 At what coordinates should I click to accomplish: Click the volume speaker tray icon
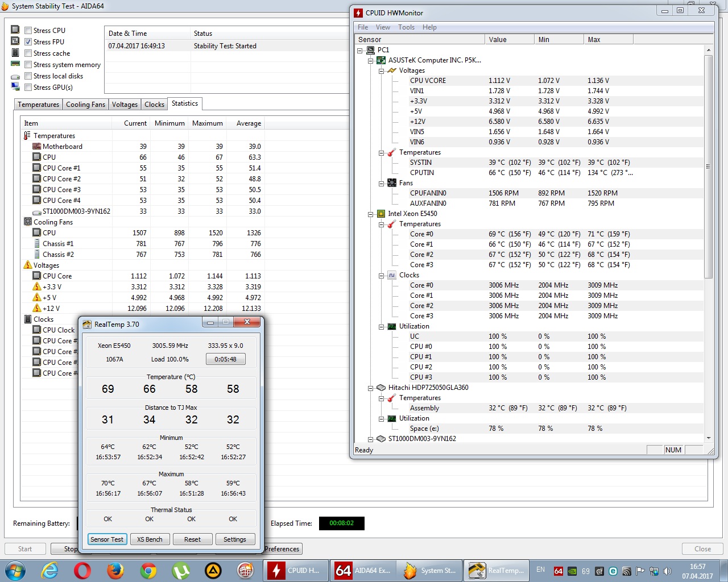click(x=667, y=571)
